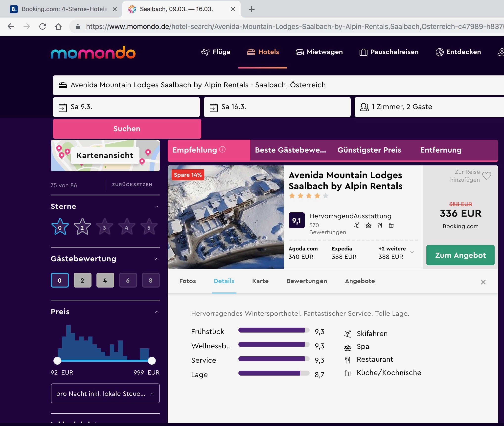504x426 pixels.
Task: Go to the browser home page
Action: 58,26
